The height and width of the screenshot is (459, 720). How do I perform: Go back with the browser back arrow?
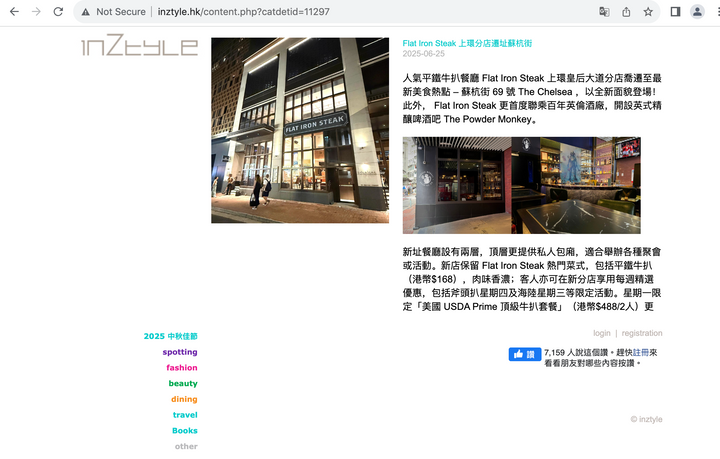click(x=14, y=11)
